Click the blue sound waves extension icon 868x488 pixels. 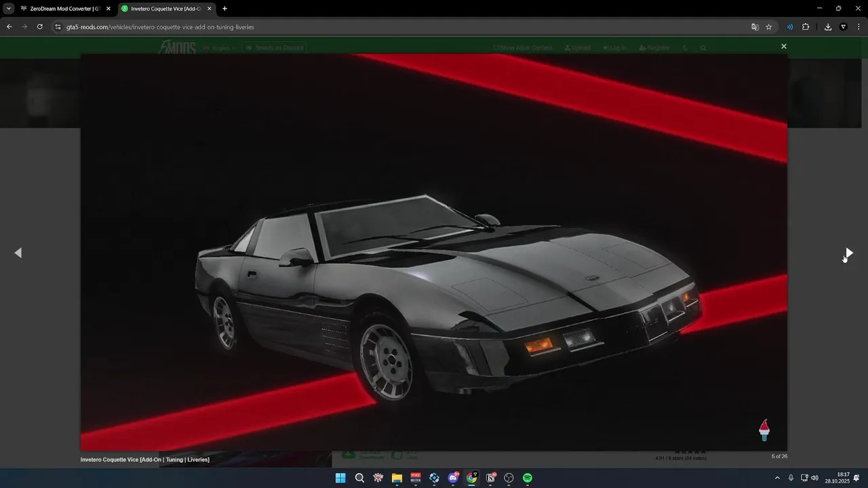pos(790,26)
